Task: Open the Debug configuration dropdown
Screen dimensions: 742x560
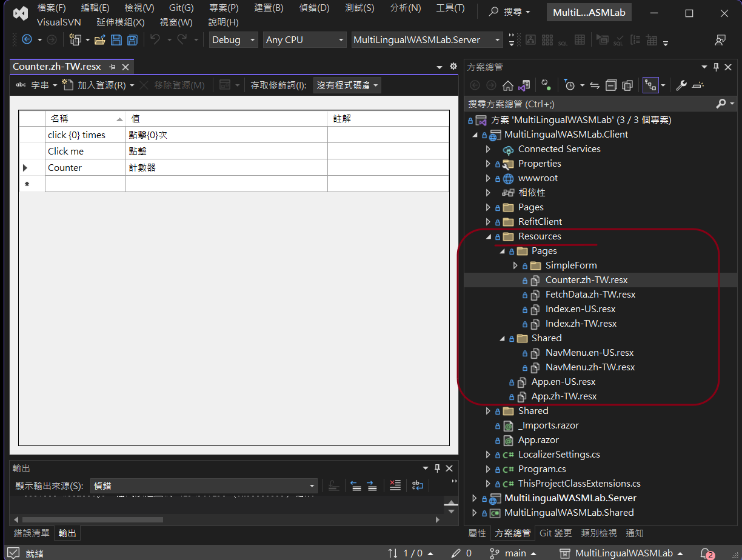Action: (233, 40)
